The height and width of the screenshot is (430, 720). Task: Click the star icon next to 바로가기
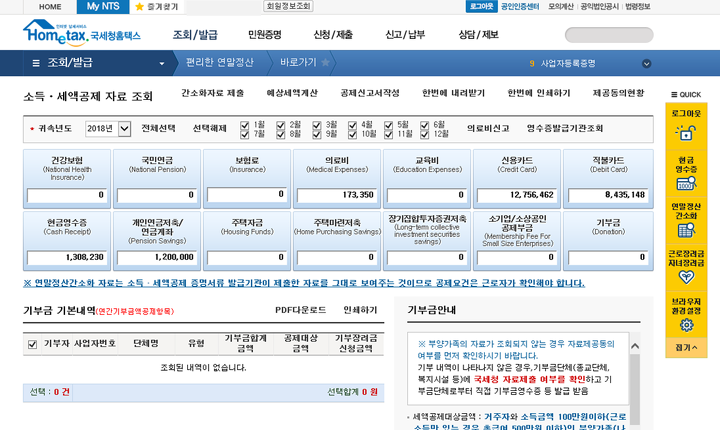pyautogui.click(x=325, y=62)
